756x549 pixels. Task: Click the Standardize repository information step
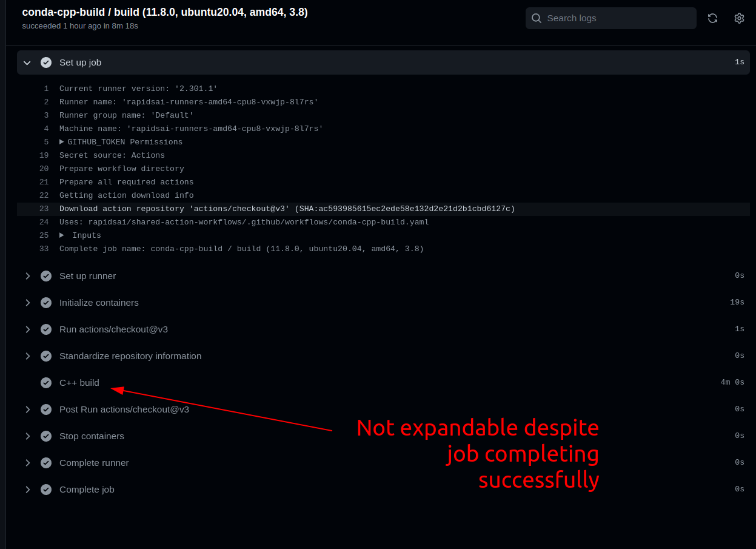click(130, 355)
